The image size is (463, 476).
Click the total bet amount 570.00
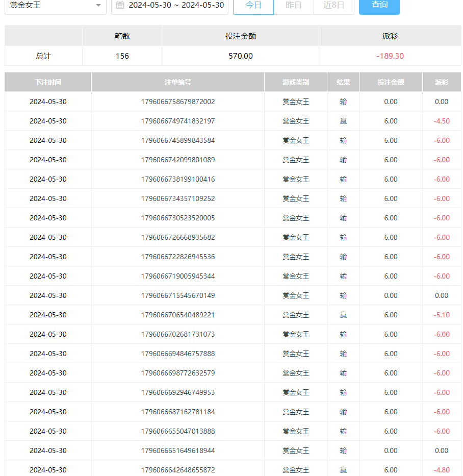point(240,56)
